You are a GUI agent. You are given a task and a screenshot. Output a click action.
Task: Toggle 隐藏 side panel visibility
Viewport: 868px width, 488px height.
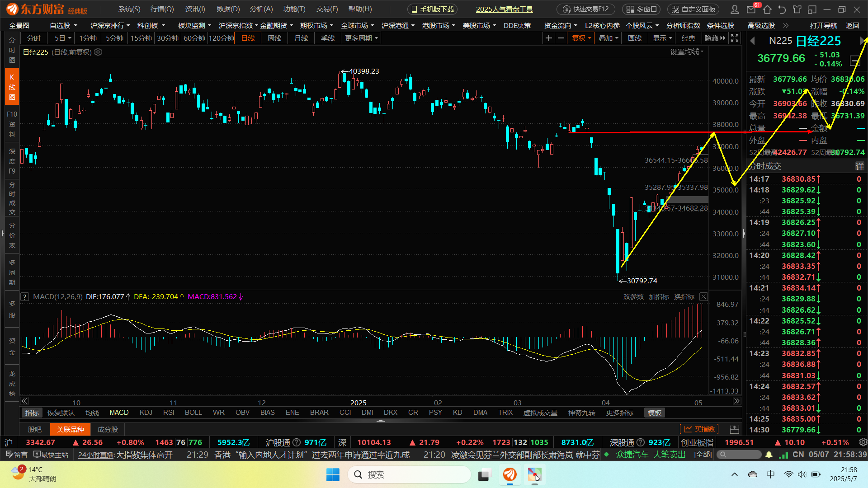click(715, 38)
